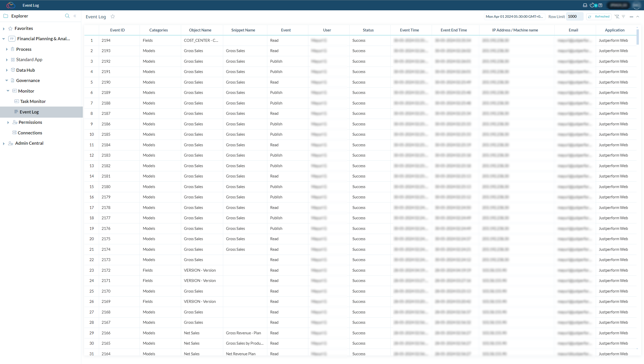This screenshot has width=644, height=364.
Task: Open the three-dot more options menu
Action: tap(631, 17)
